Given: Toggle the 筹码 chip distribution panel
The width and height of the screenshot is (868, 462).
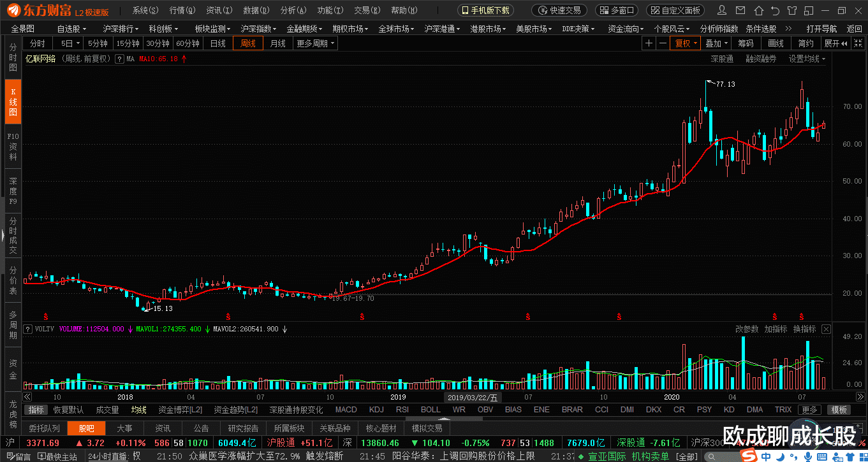Looking at the screenshot, I should (746, 43).
